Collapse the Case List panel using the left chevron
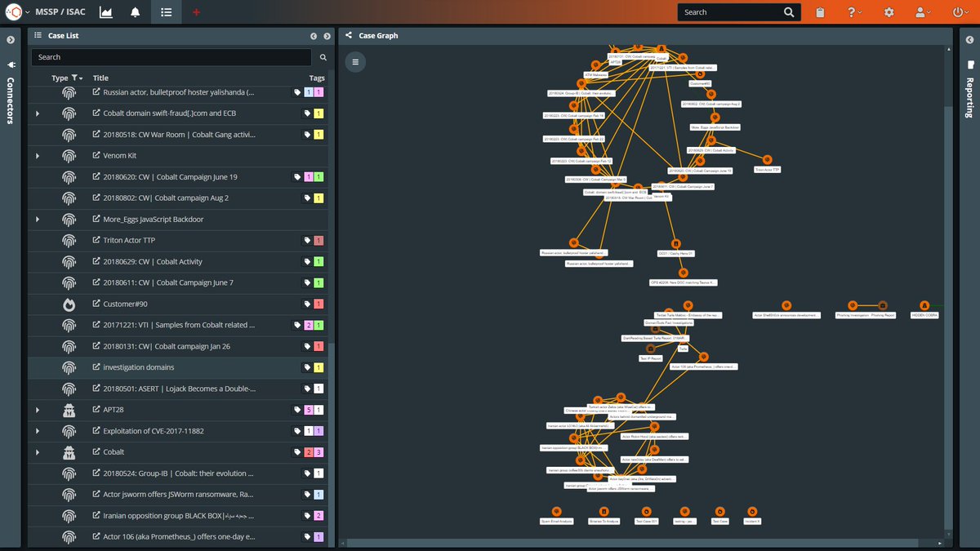Screen dimensions: 980x551 coord(314,35)
